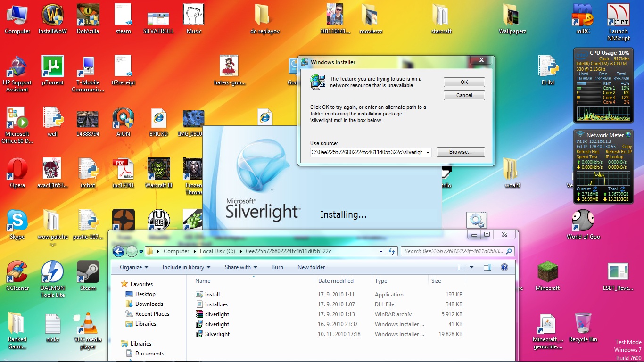Open the Minecraft desktop icon
Screen dimensions: 644x362
coord(547,273)
